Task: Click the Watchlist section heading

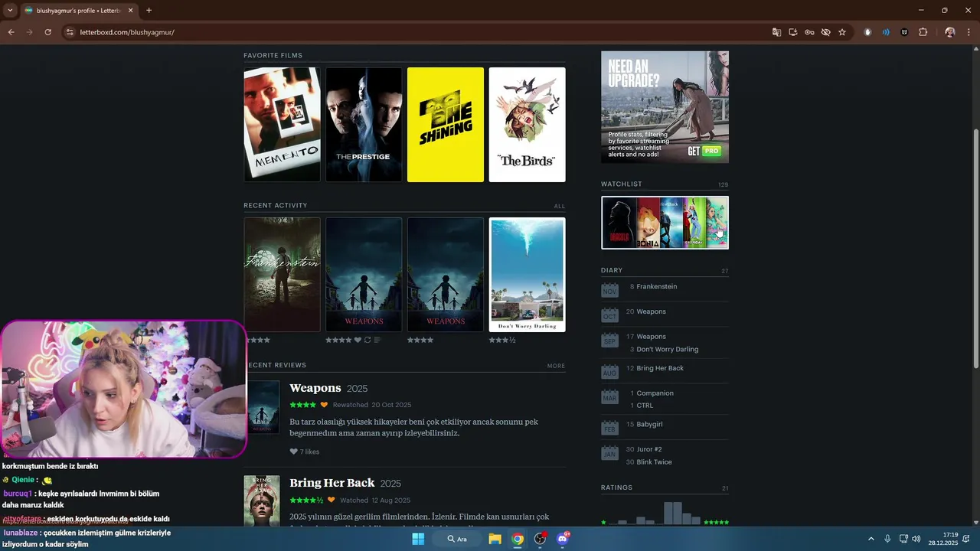Action: click(x=622, y=184)
